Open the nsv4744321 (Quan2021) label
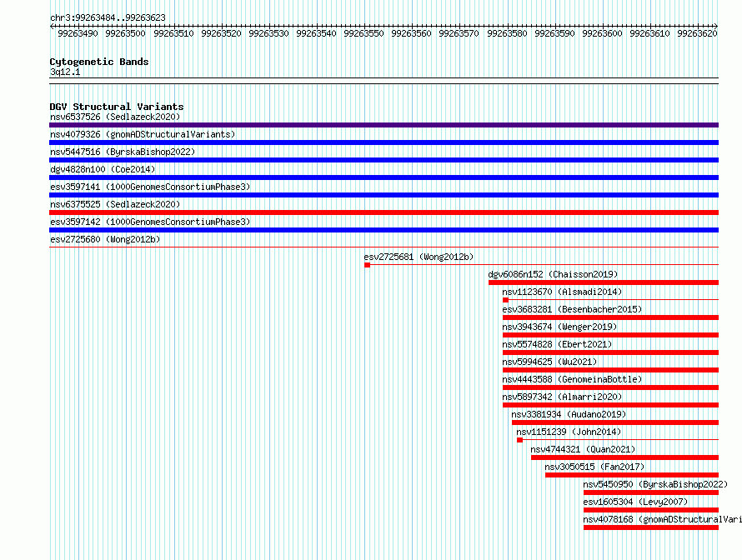Screen dimensions: 742x560 tap(583, 449)
